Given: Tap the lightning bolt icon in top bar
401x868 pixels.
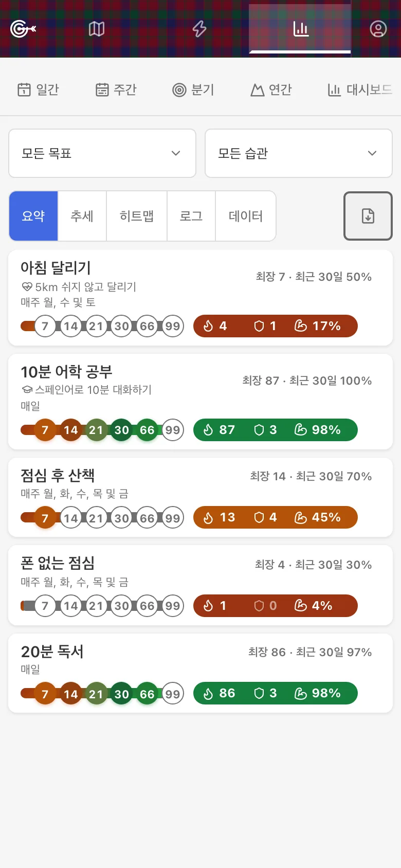Looking at the screenshot, I should pos(199,29).
